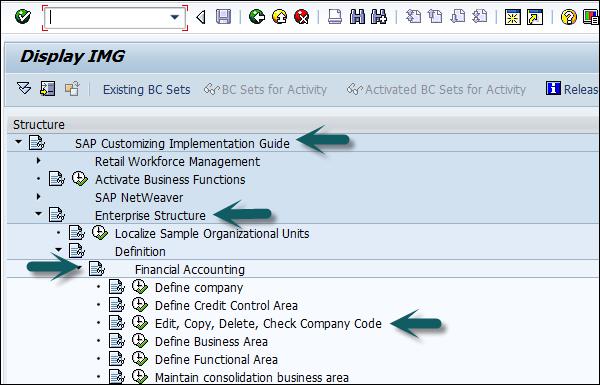The image size is (600, 385).
Task: Select the Definition tree entry
Action: click(140, 251)
